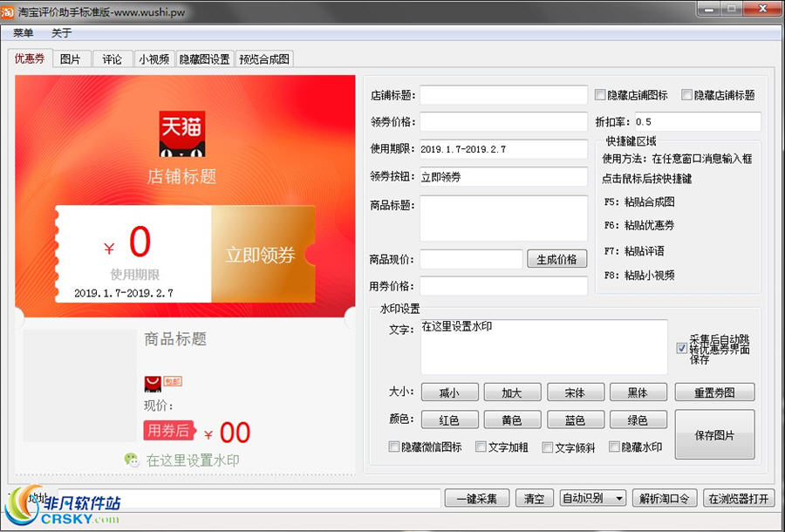Focus the 店铺标题 input field
This screenshot has width=785, height=532.
click(x=503, y=94)
